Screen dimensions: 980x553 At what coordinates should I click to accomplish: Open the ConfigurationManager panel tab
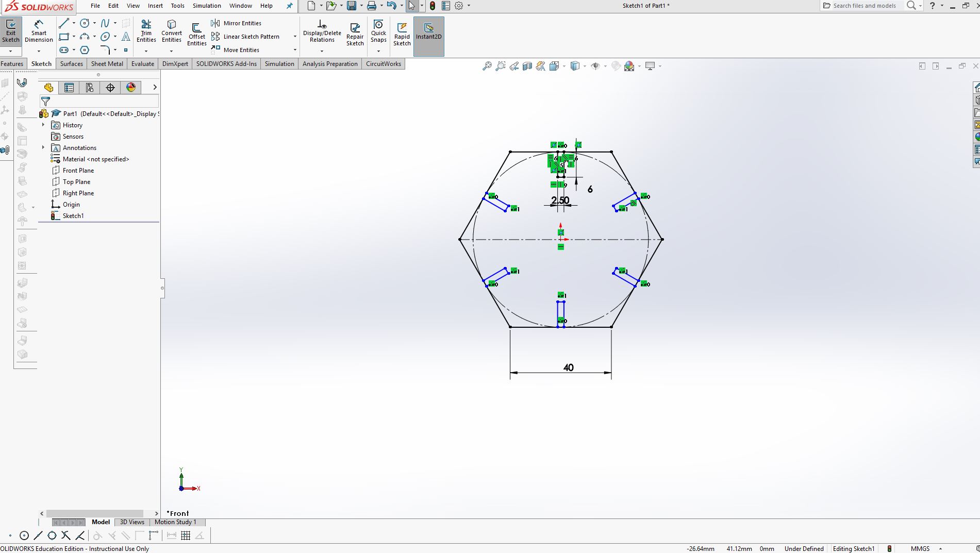click(x=90, y=88)
